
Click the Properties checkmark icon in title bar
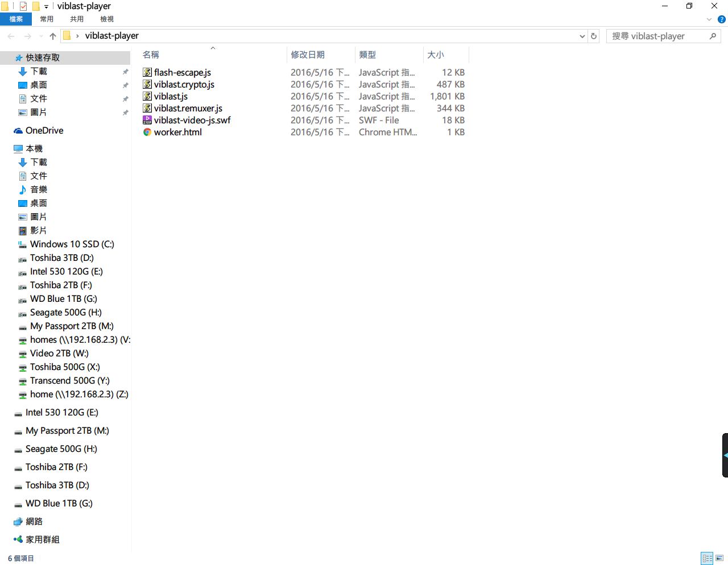click(23, 6)
